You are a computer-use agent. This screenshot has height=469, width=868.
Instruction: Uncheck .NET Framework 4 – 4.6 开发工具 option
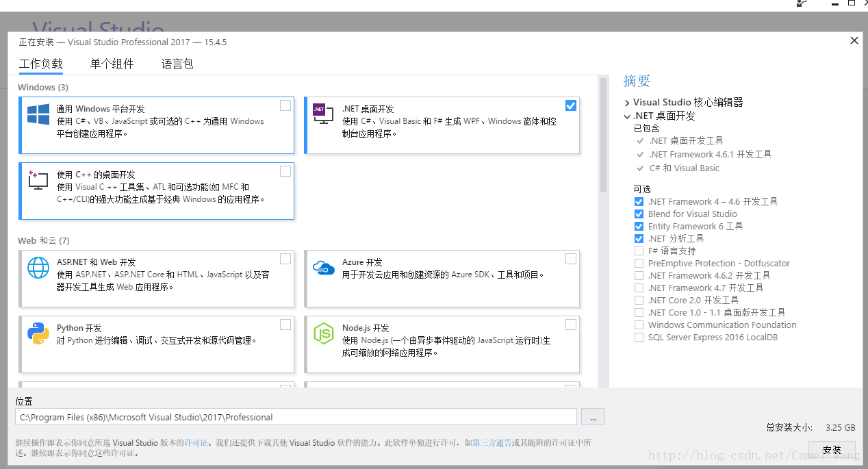point(639,202)
